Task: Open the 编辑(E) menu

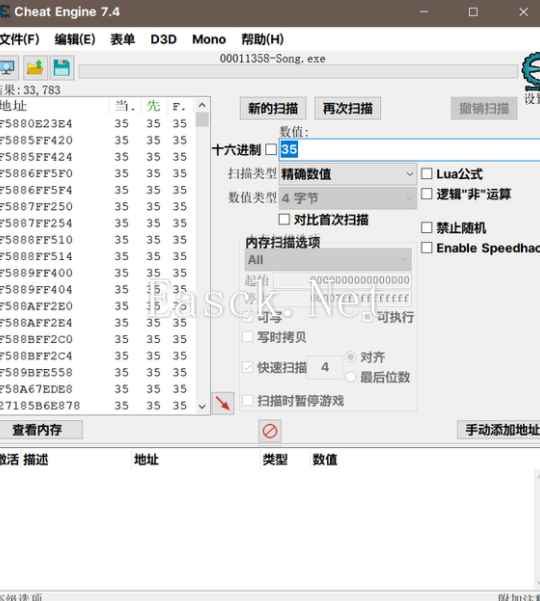Action: click(75, 39)
